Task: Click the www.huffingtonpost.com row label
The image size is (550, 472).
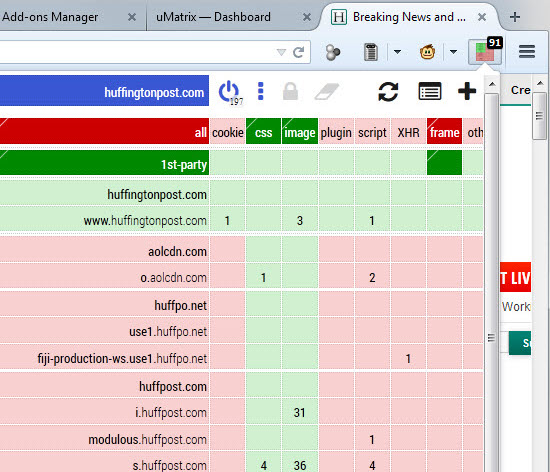Action: tap(105, 219)
